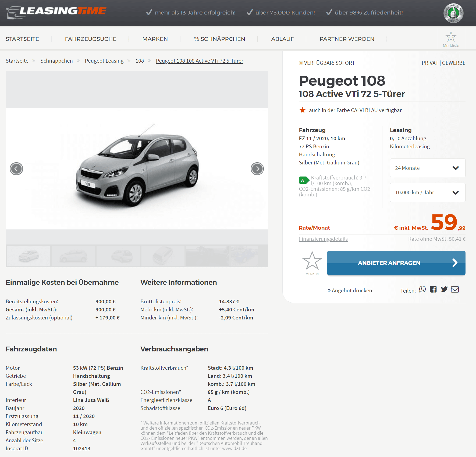Click the Mehr-km +5,40 Cent/km value

(x=236, y=310)
